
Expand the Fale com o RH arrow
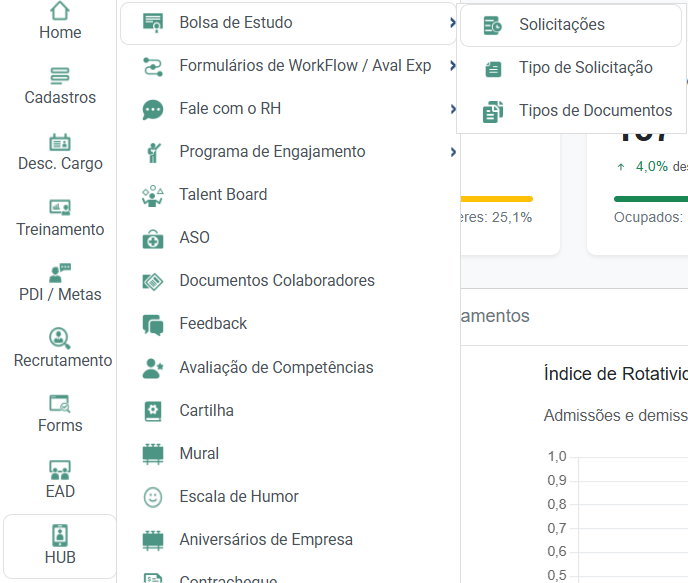[x=453, y=109]
